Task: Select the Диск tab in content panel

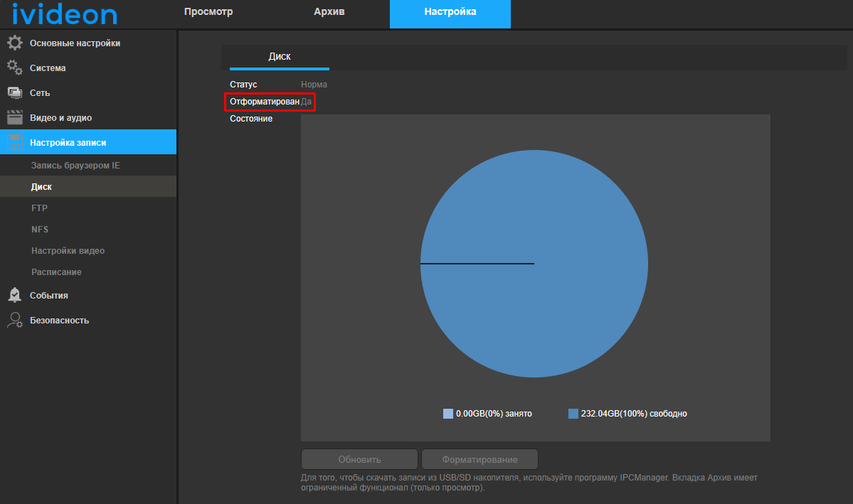Action: (280, 57)
